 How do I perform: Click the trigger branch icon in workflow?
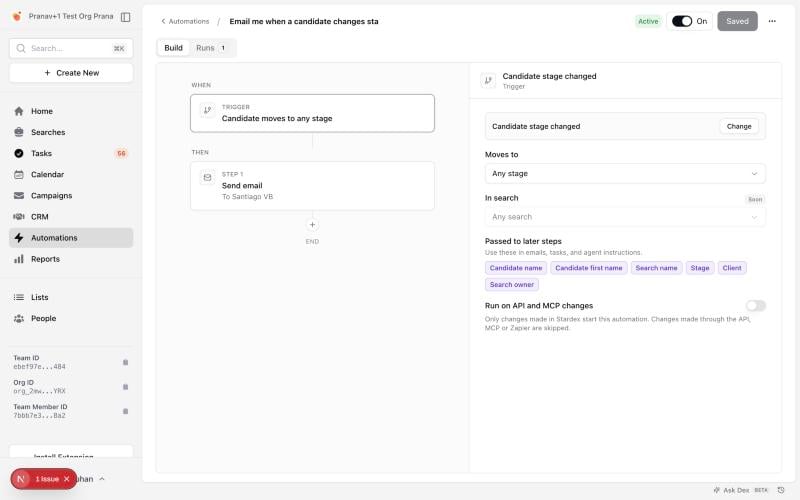[x=207, y=110]
